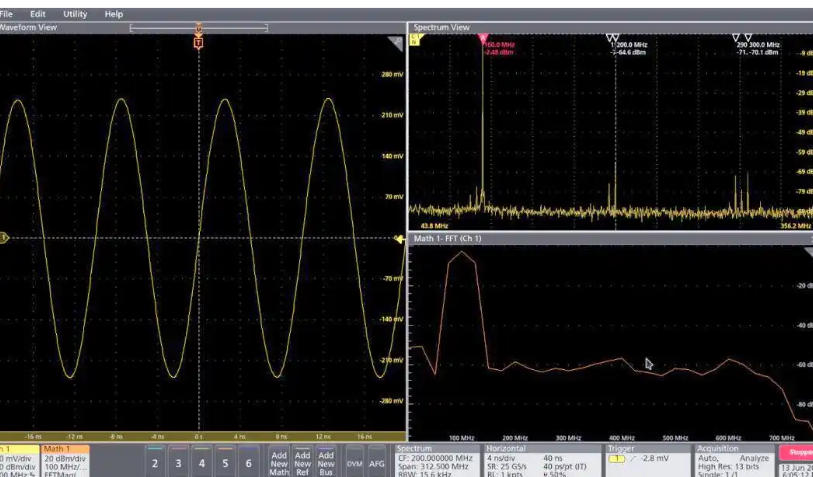
Task: Click the channel 2 button
Action: point(154,463)
